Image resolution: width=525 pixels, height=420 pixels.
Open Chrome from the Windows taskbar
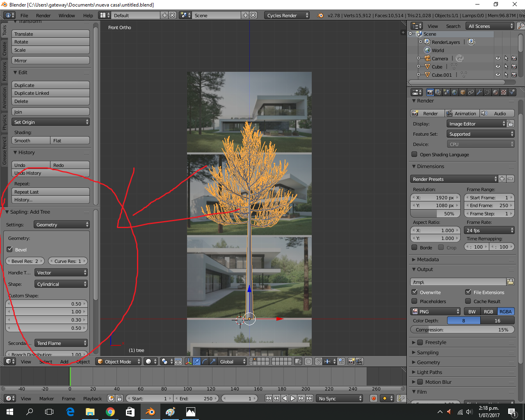pos(110,412)
